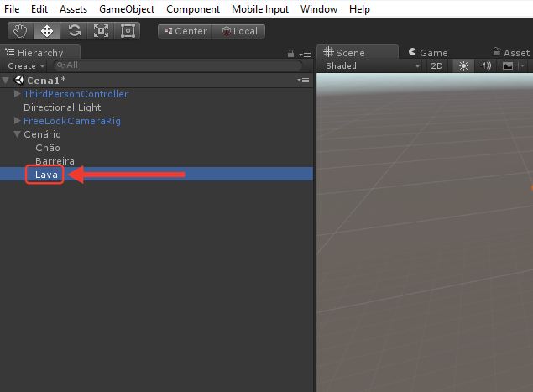
Task: Toggle 2D view mode
Action: pos(436,66)
